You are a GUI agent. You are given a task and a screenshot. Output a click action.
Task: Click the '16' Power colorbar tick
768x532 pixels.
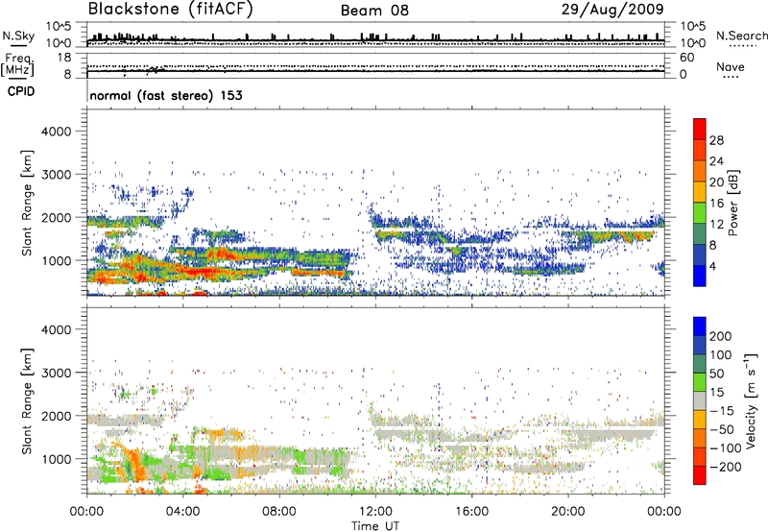pyautogui.click(x=716, y=204)
